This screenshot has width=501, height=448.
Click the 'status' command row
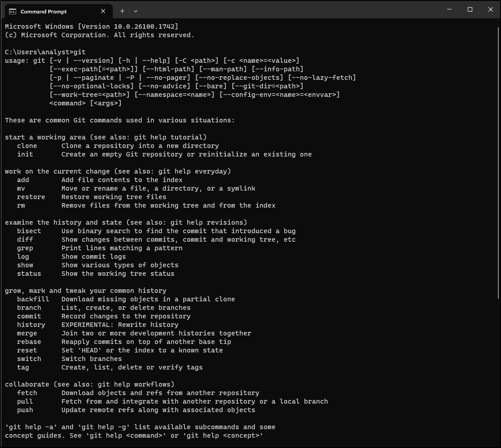(x=96, y=274)
